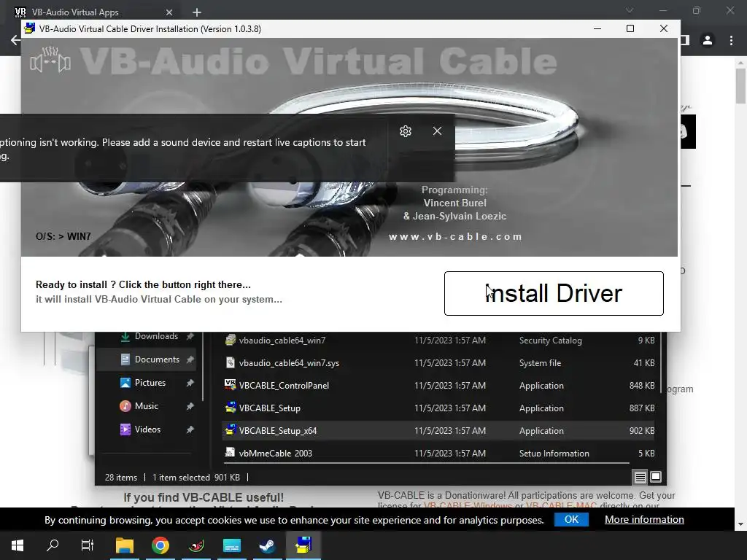Click the pin icon beside Pictures
The height and width of the screenshot is (560, 747).
click(x=190, y=383)
